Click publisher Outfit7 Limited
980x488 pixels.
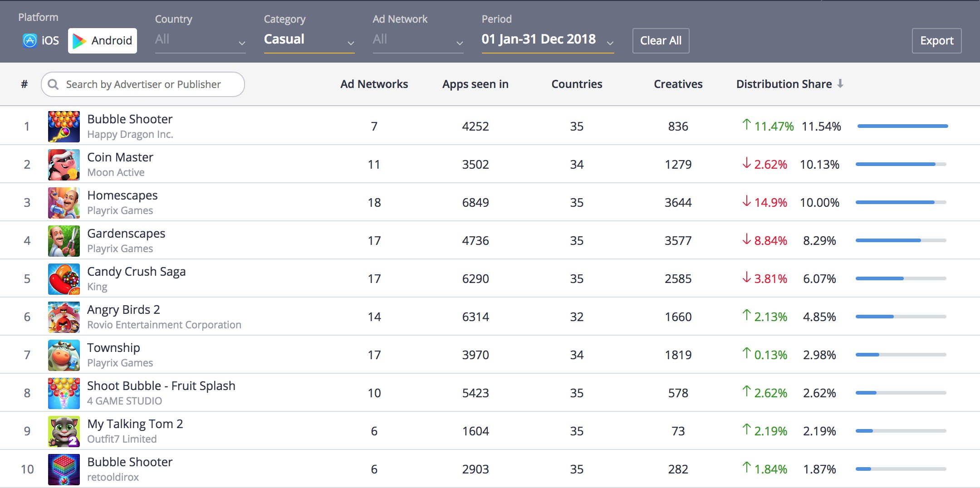coord(122,439)
